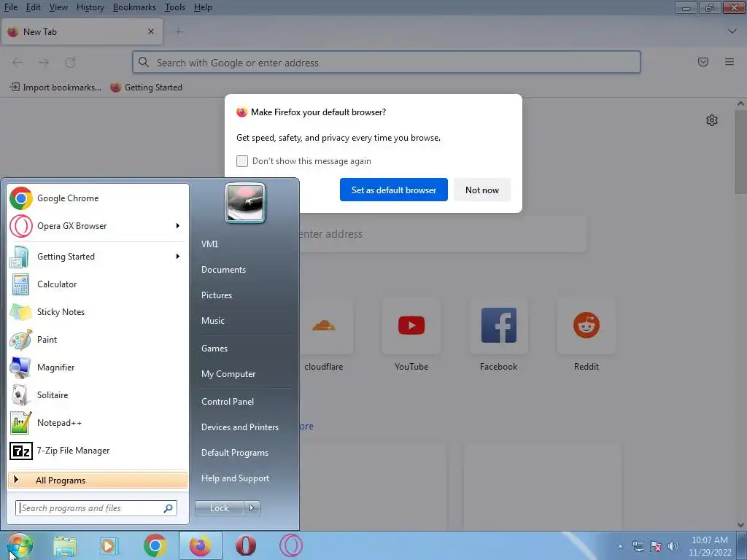Open Documents from Start menu
747x560 pixels.
pos(223,270)
